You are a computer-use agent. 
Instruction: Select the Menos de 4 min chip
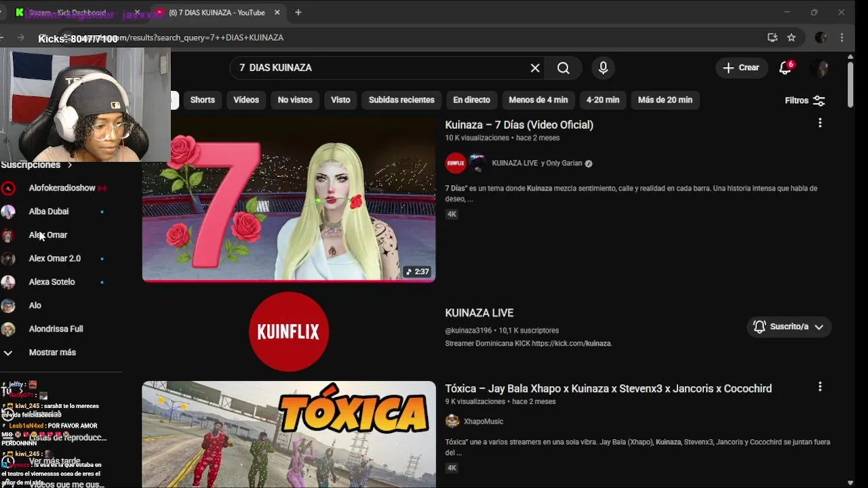pos(538,100)
